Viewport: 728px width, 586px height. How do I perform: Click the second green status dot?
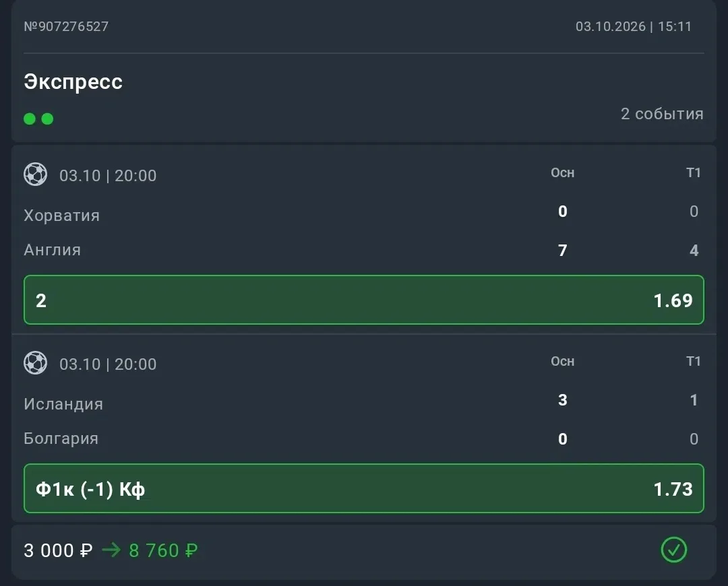47,119
